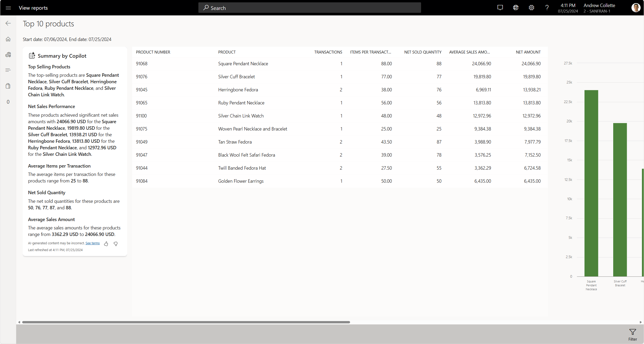
Task: Click the Home navigation icon
Action: 8,39
